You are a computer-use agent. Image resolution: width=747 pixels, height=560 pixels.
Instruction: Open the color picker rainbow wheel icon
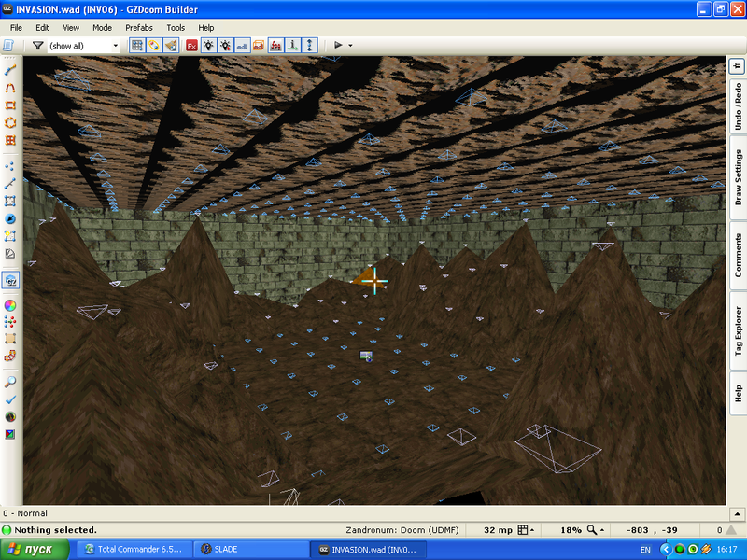[x=10, y=305]
